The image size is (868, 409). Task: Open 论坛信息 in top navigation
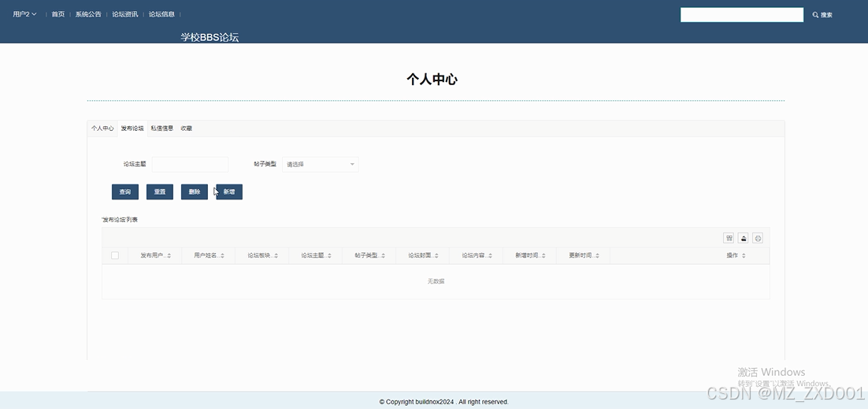point(161,14)
